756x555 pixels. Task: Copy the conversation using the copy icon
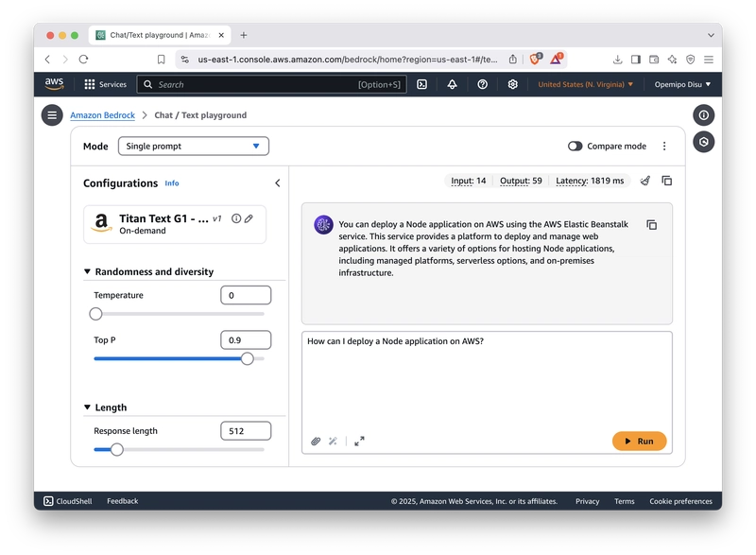pyautogui.click(x=667, y=181)
